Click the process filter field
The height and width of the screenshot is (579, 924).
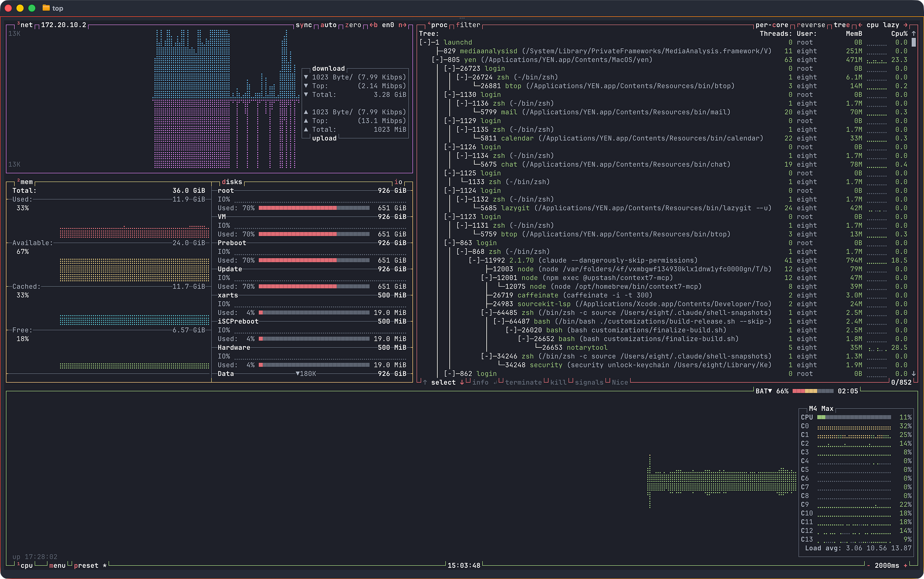[x=468, y=25]
